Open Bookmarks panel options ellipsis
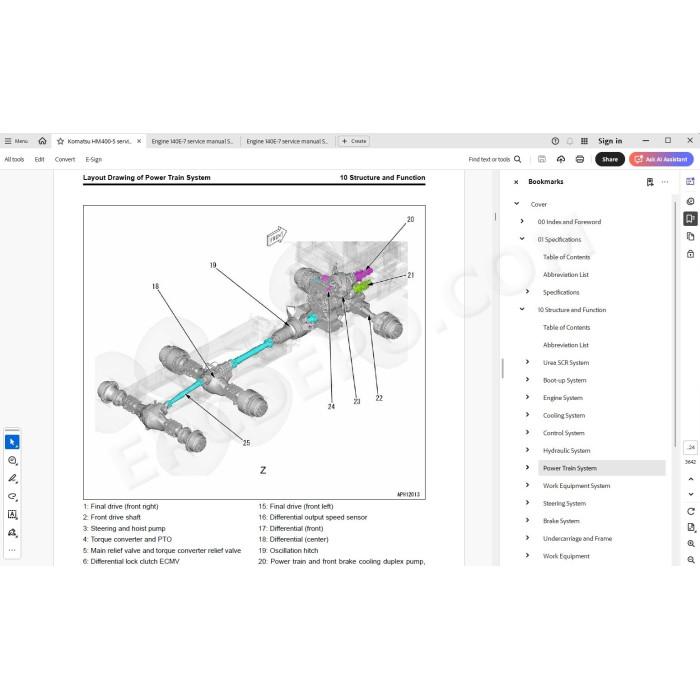Screen dimensions: 700x700 point(665,182)
